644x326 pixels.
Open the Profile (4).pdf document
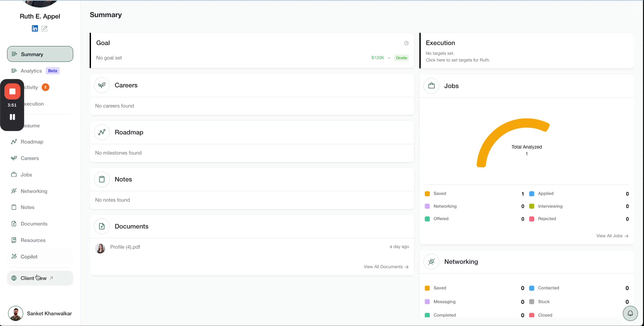pyautogui.click(x=125, y=247)
